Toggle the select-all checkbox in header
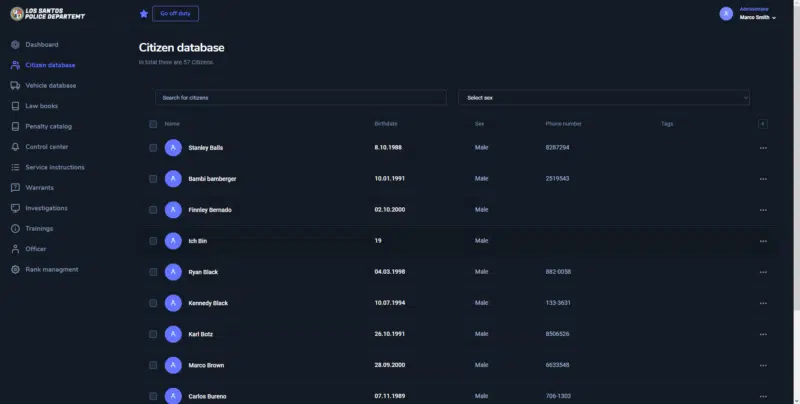The width and height of the screenshot is (800, 404). 153,124
